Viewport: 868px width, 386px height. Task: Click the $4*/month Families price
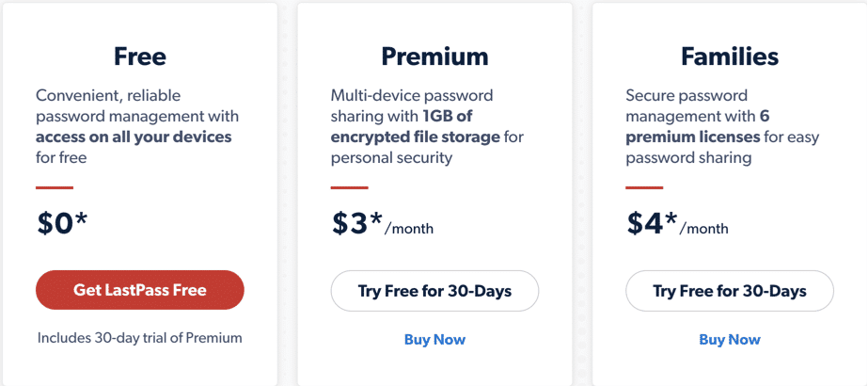676,223
